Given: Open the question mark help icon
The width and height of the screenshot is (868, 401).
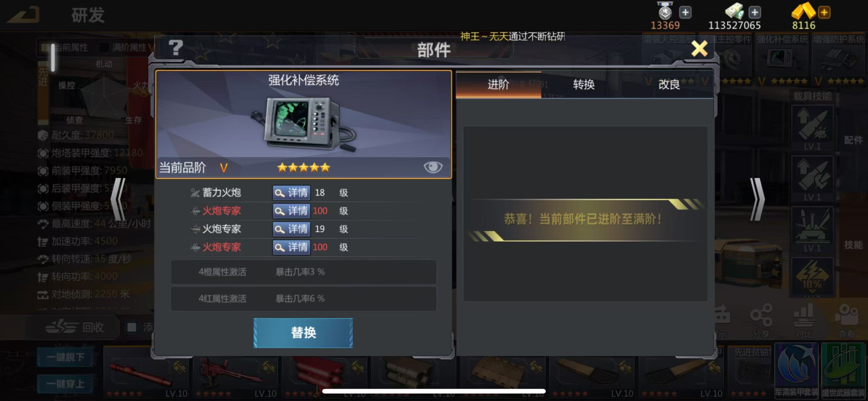Looking at the screenshot, I should [x=176, y=48].
